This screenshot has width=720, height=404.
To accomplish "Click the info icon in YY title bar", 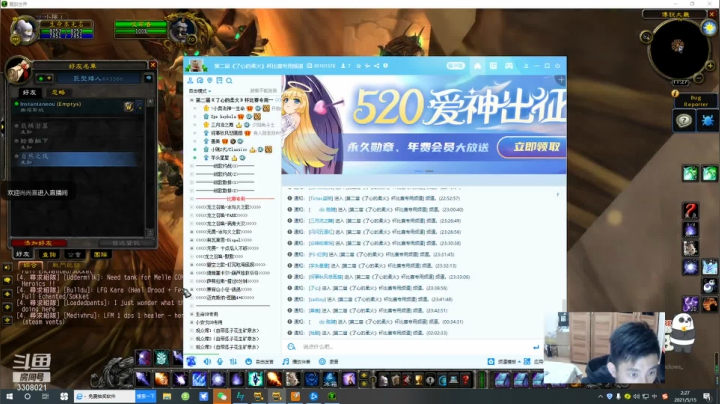I will tap(386, 66).
